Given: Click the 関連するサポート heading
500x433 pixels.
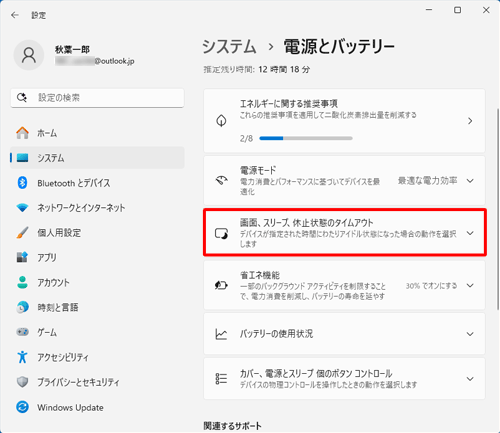Looking at the screenshot, I should click(232, 426).
